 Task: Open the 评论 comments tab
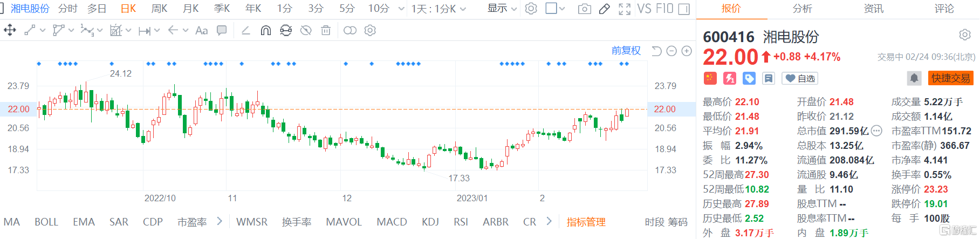tap(944, 9)
